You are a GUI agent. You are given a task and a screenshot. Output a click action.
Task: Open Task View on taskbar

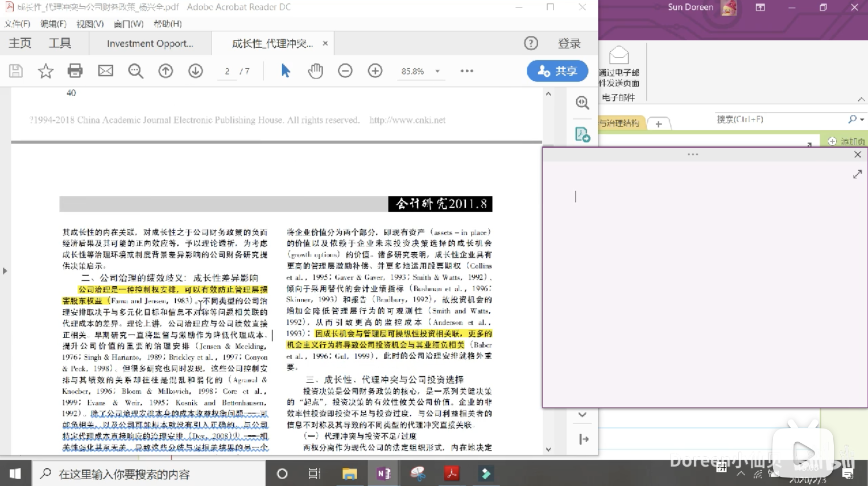tap(315, 473)
